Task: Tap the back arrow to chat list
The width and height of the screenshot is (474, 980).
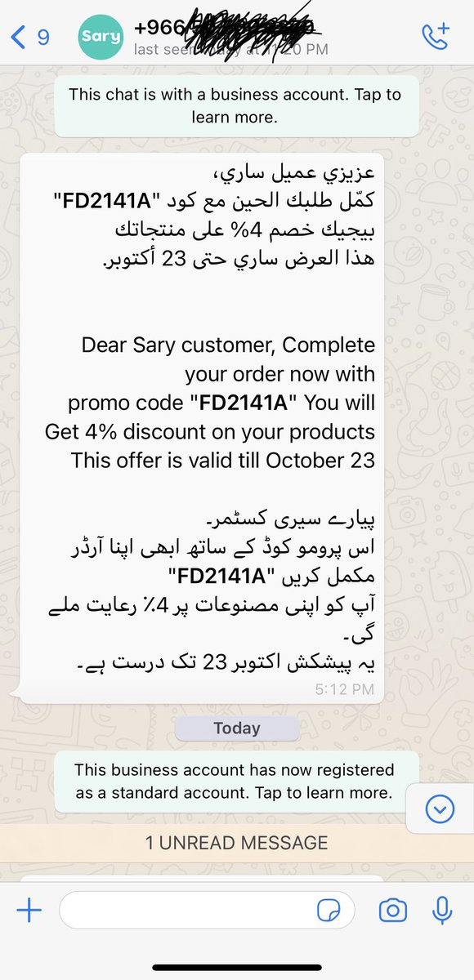Action: 17,36
